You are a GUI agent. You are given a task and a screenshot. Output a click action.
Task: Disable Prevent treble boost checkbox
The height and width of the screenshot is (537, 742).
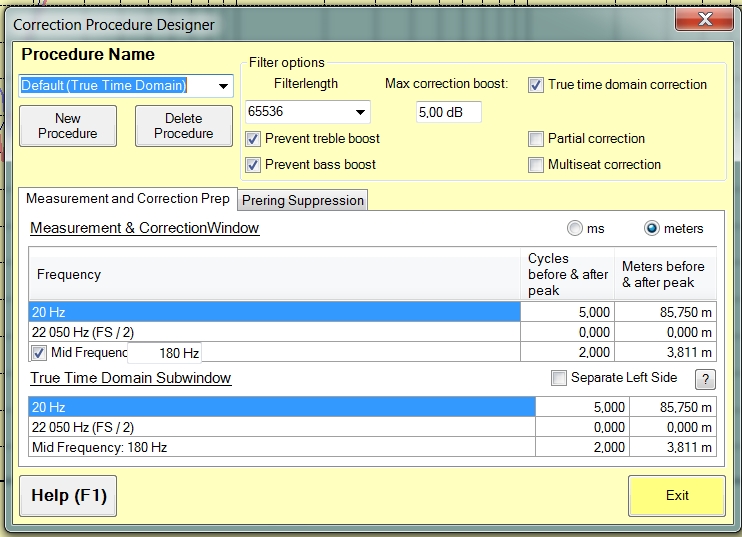tap(254, 139)
